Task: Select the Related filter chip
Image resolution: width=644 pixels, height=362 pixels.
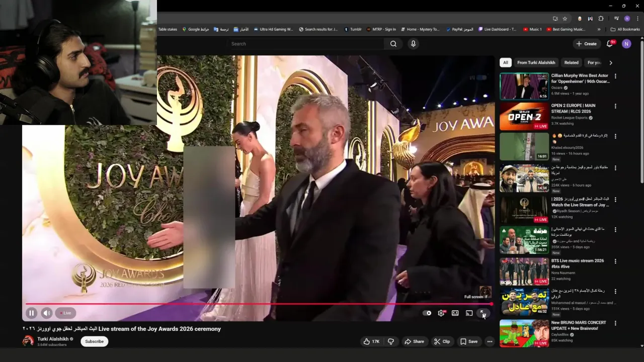Action: [571, 62]
